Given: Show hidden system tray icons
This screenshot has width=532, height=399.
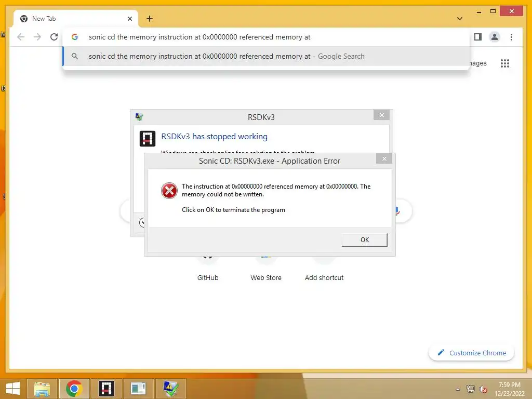Looking at the screenshot, I should [x=458, y=389].
